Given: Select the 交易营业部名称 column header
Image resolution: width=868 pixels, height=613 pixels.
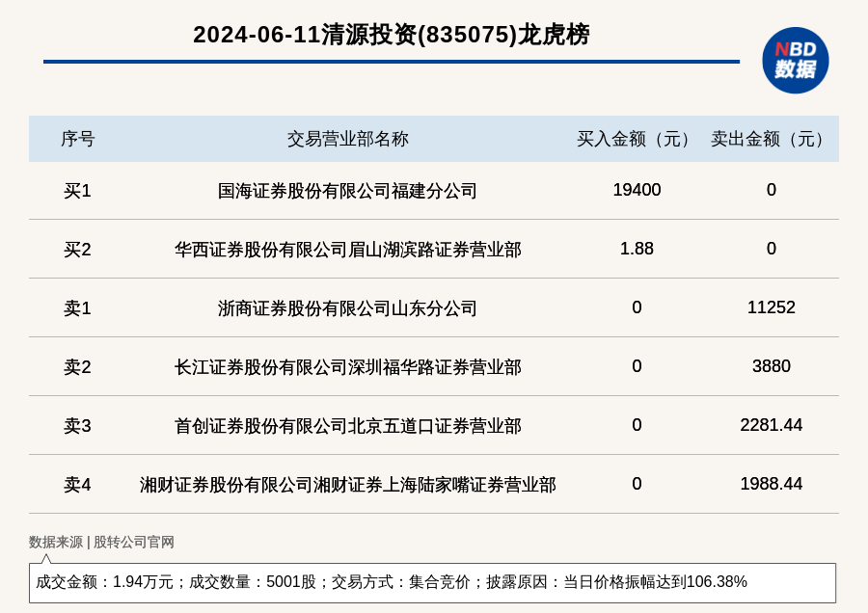Looking at the screenshot, I should tap(347, 139).
